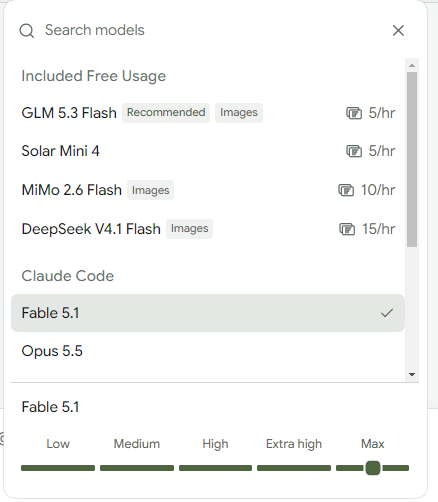Click the magnifier search icon
Image resolution: width=438 pixels, height=502 pixels.
tap(27, 31)
